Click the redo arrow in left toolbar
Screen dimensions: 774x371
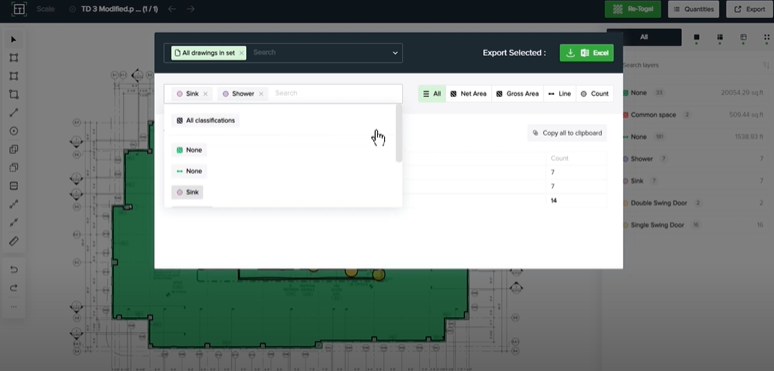14,288
